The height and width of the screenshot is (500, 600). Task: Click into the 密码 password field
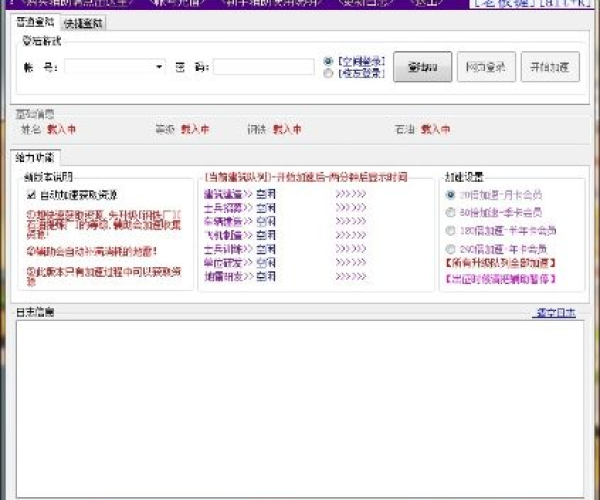point(264,67)
